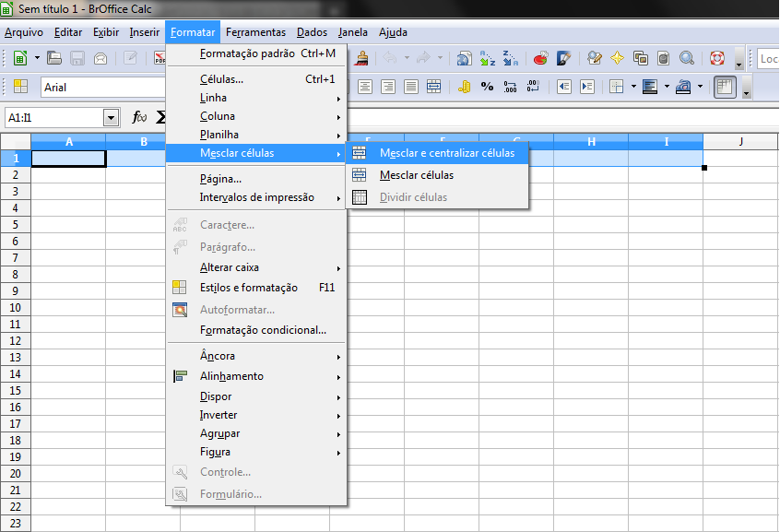The width and height of the screenshot is (780, 532).
Task: Click the Function Wizard fx icon
Action: (x=139, y=117)
